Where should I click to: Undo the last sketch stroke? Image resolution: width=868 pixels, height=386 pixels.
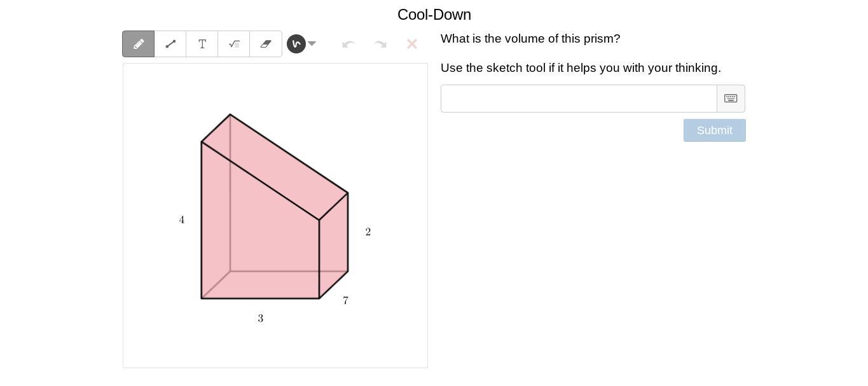click(348, 44)
